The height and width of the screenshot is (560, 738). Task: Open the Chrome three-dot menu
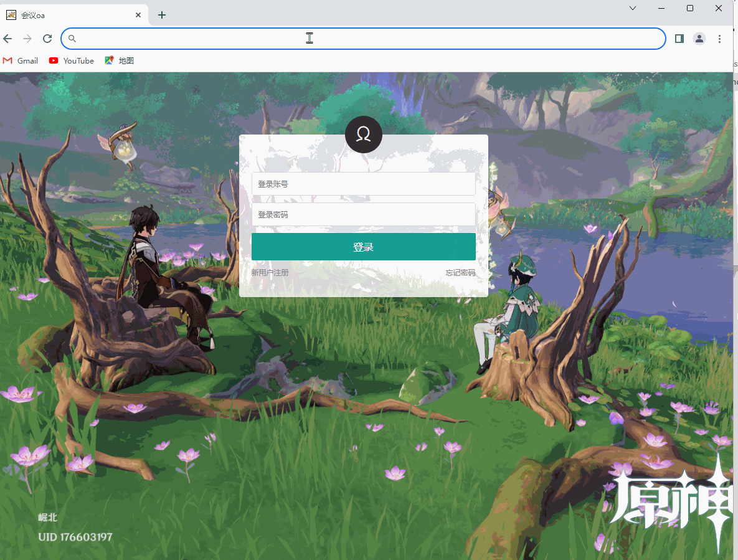pos(719,39)
